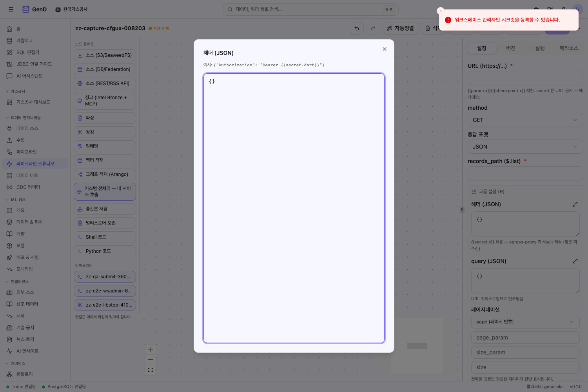The image size is (588, 392).
Task: Select the 소스 (S3/SeaweedFS) node
Action: 105,55
